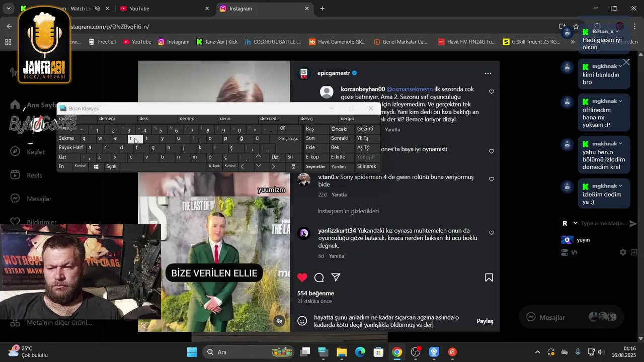
Task: Open the G.Skill Trident Z5 bookmark
Action: point(531,42)
